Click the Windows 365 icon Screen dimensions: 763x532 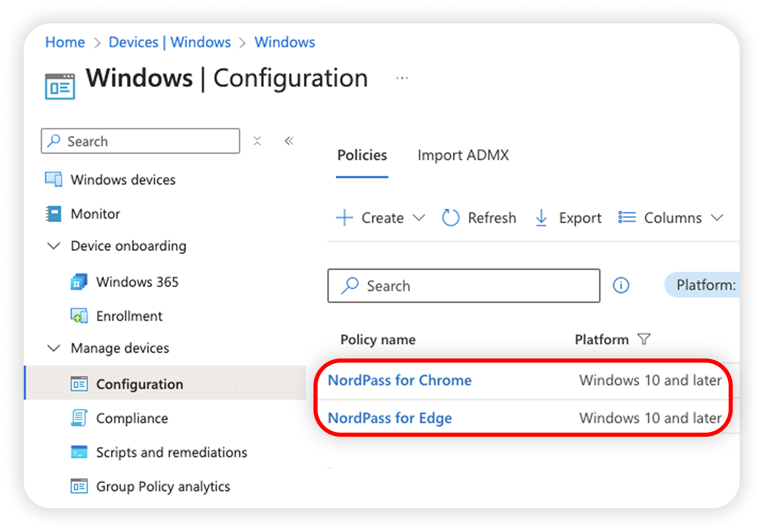[x=79, y=282]
